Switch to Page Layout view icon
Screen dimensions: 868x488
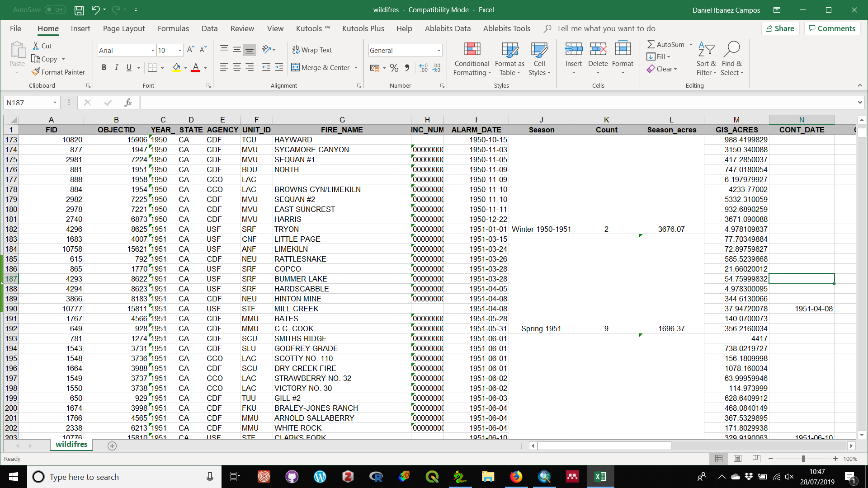737,459
